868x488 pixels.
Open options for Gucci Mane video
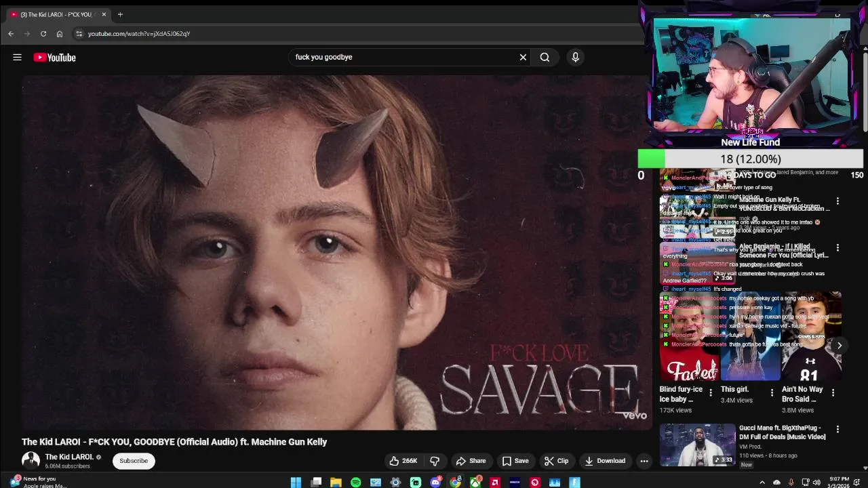point(837,430)
